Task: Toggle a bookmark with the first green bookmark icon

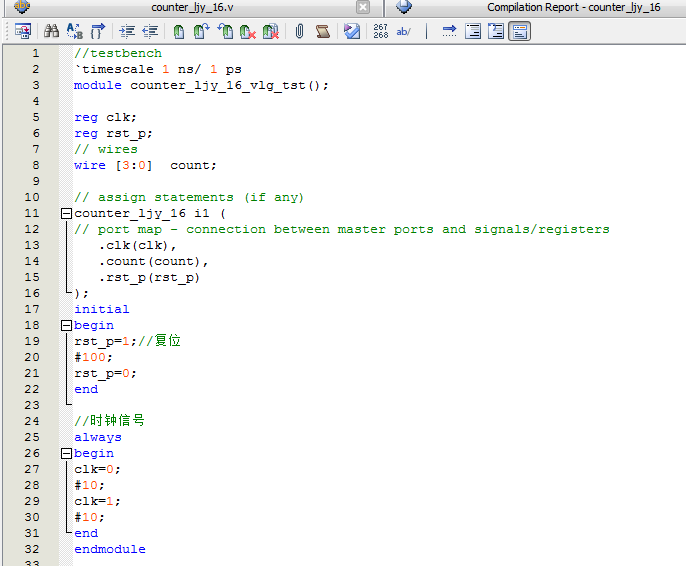Action: [179, 32]
